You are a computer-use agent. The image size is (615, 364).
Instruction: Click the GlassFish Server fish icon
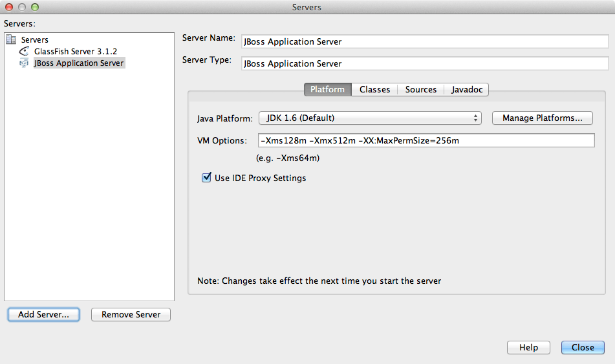[x=25, y=51]
